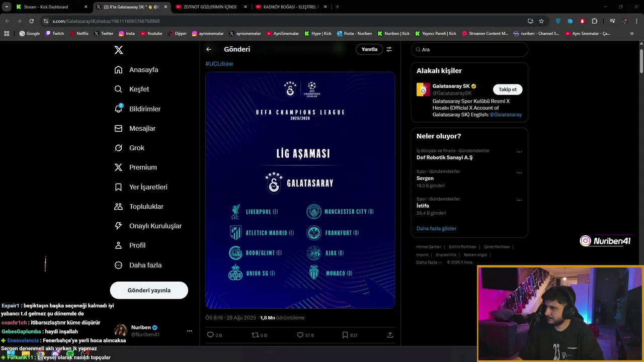644x362 pixels.
Task: Open Mesajlar messages
Action: click(x=135, y=128)
